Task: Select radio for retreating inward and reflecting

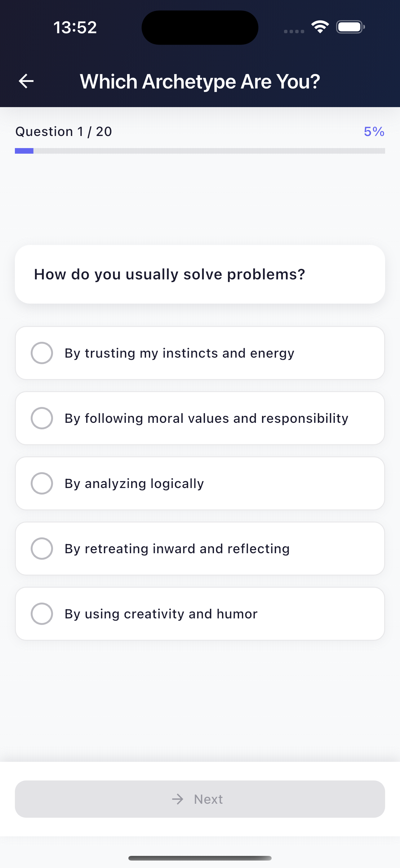Action: pos(42,549)
